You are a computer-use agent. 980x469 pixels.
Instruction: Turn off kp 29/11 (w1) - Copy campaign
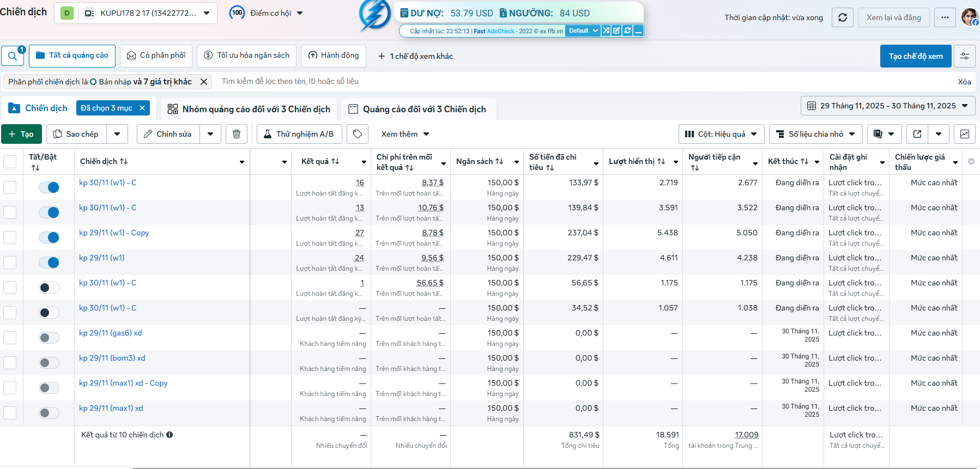coord(49,237)
